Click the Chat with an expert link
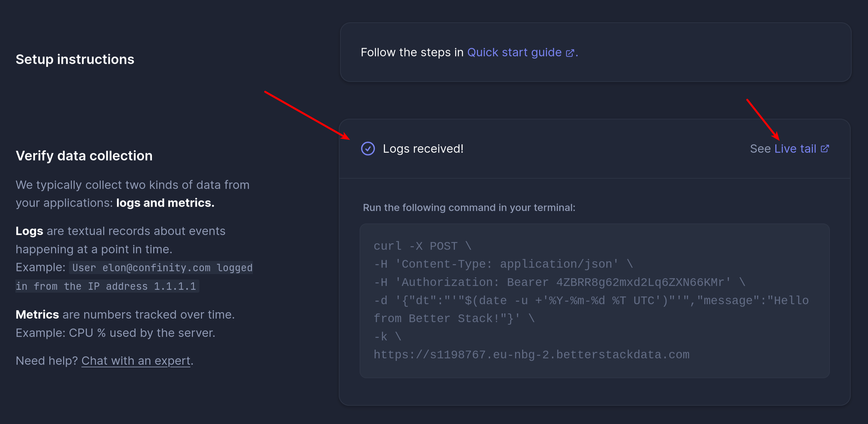 pos(136,361)
